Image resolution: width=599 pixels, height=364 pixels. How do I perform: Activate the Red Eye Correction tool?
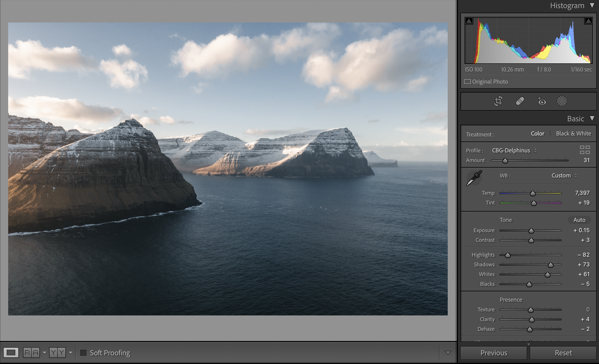tap(542, 101)
